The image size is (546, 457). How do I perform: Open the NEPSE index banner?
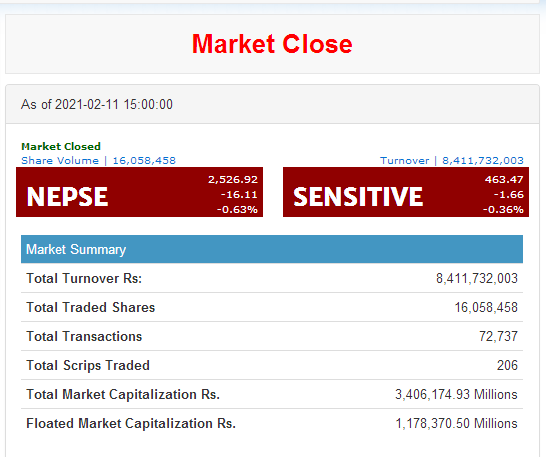point(139,192)
